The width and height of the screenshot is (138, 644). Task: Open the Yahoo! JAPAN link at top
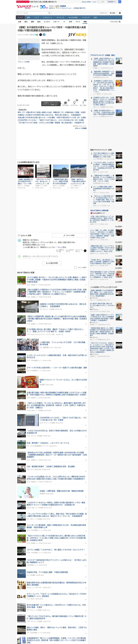[86, 2]
